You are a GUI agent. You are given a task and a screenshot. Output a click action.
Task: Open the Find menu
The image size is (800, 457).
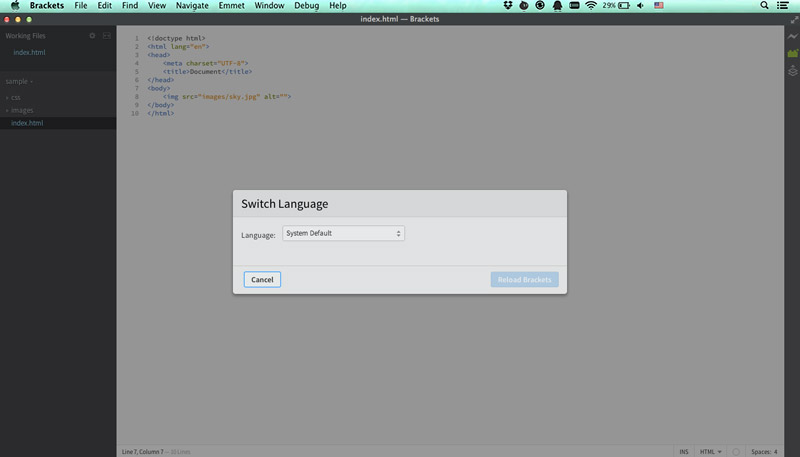(x=130, y=6)
